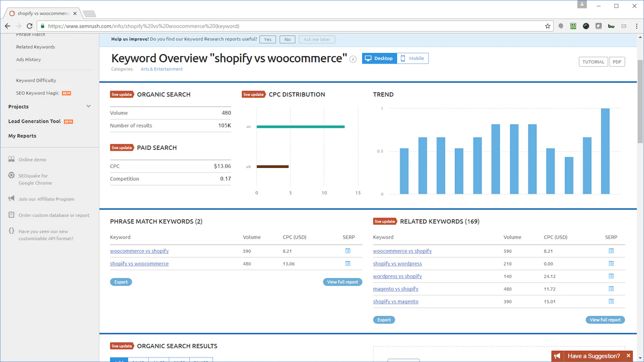The image size is (644, 362).
Task: Answer Yes to the survey
Action: click(x=268, y=40)
